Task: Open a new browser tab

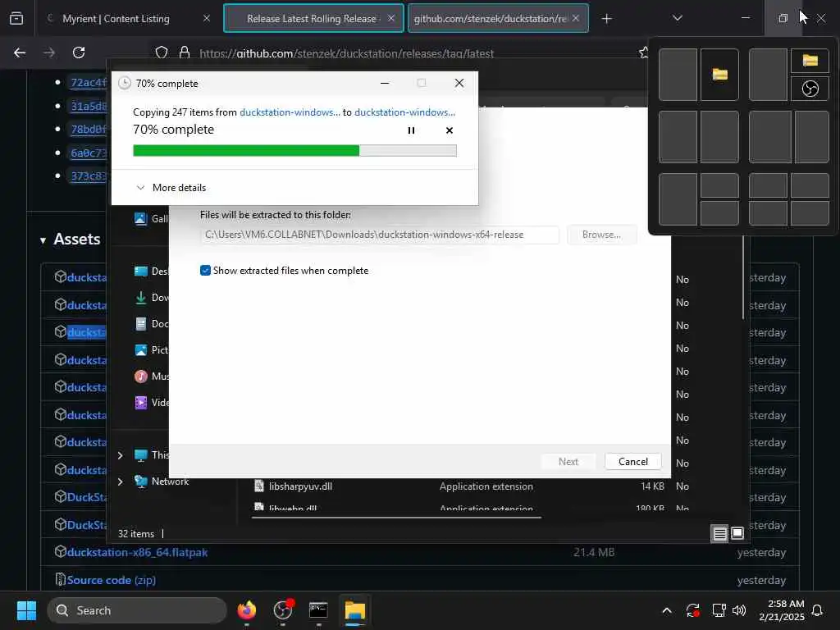Action: click(606, 19)
